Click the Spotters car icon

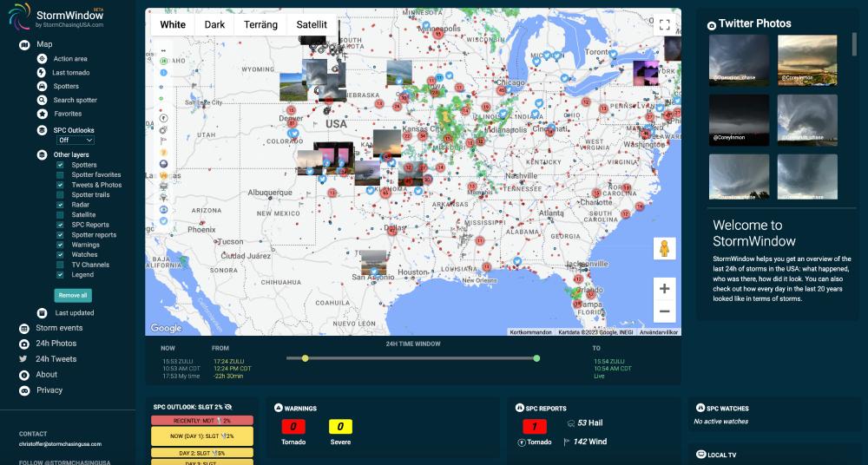42,87
